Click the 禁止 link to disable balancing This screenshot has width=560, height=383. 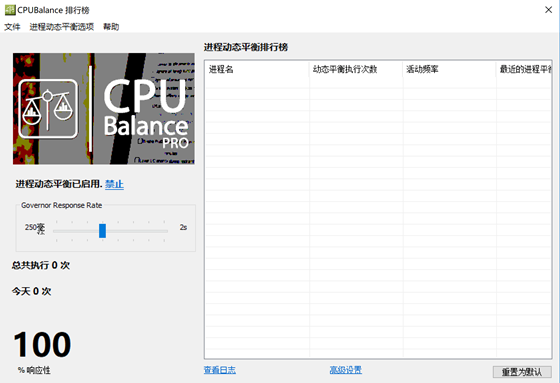[x=114, y=184]
